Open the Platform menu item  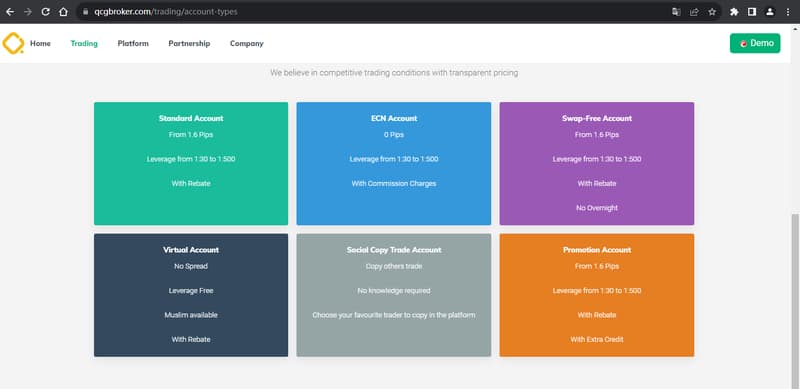click(133, 43)
